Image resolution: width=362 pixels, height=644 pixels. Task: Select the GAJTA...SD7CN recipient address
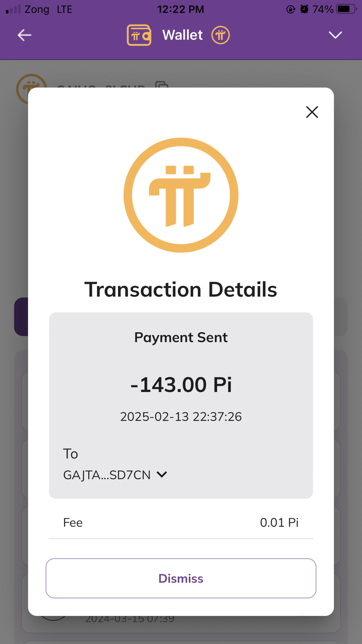[x=107, y=475]
